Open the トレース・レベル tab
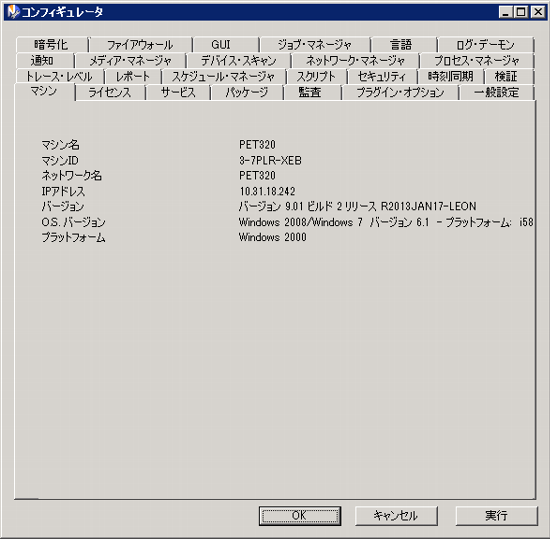The height and width of the screenshot is (539, 550). pyautogui.click(x=60, y=76)
